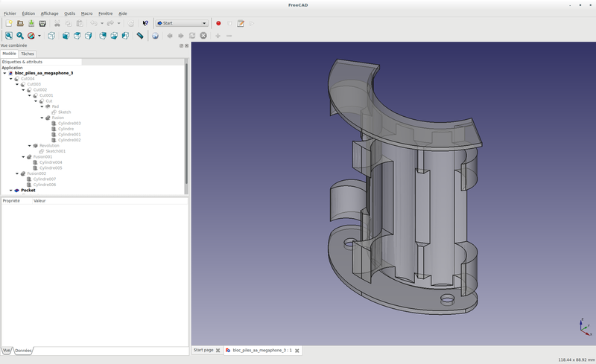Open the Edition menu
Viewport: 596px width, 364px height.
(28, 13)
